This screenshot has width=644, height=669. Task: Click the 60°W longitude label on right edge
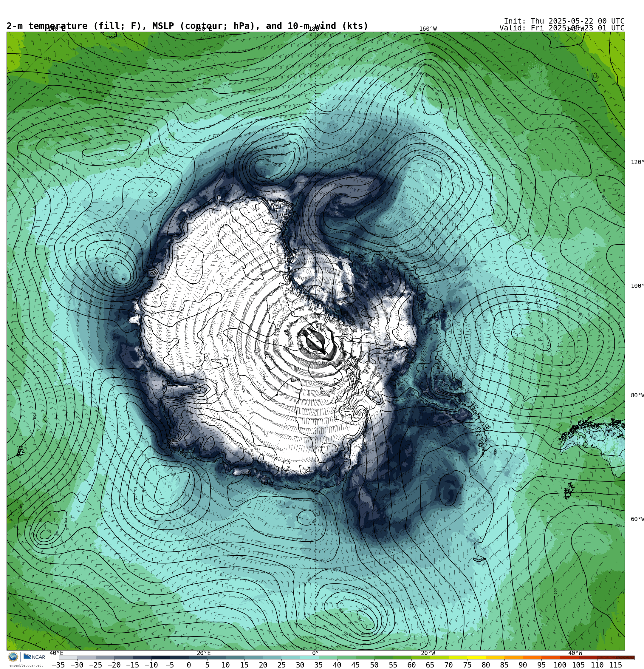tap(637, 519)
